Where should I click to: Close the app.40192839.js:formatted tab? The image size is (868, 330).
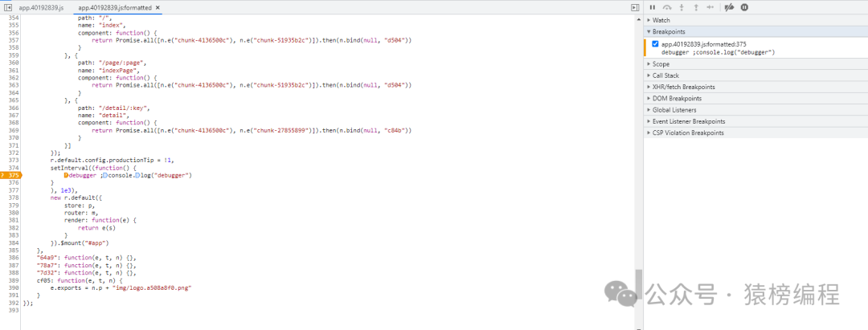[158, 8]
